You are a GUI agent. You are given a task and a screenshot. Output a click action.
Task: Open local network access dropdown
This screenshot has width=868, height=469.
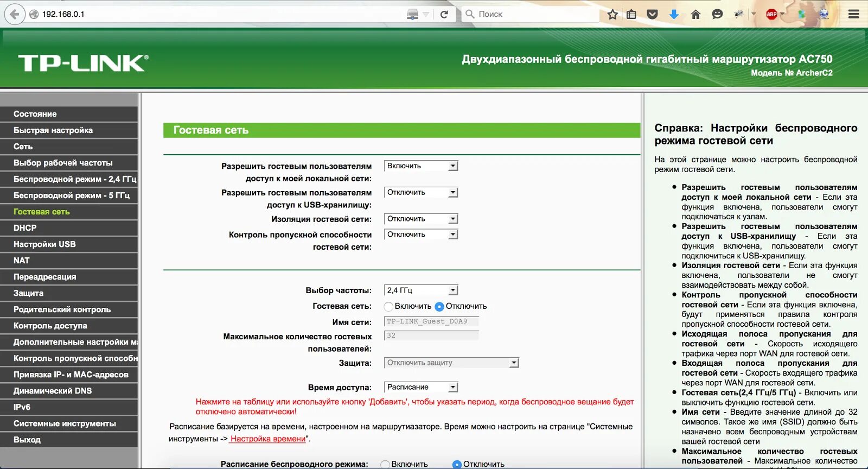pyautogui.click(x=421, y=166)
